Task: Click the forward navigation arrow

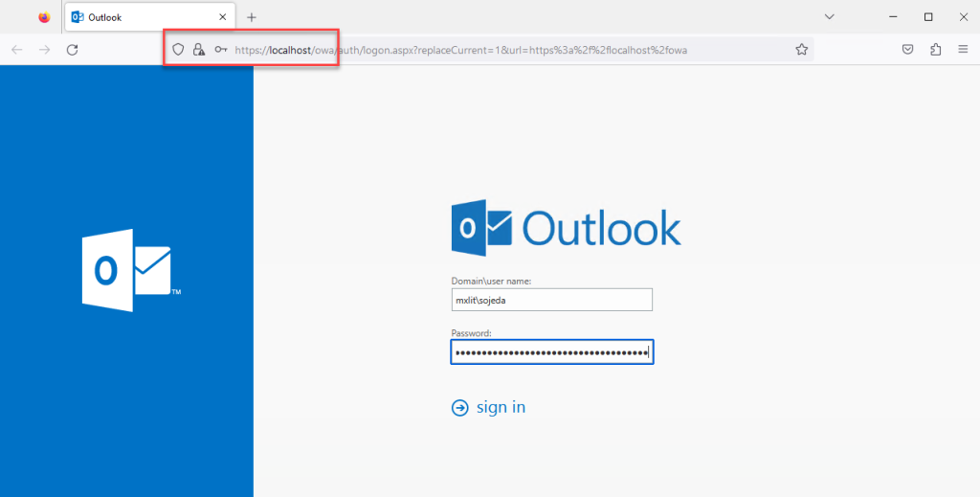Action: [x=44, y=50]
